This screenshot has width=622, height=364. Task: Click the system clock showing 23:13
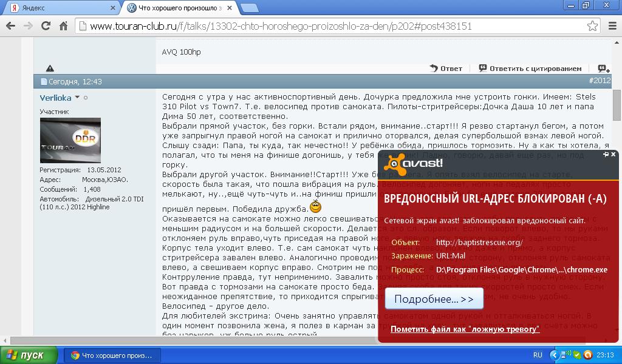[605, 356]
